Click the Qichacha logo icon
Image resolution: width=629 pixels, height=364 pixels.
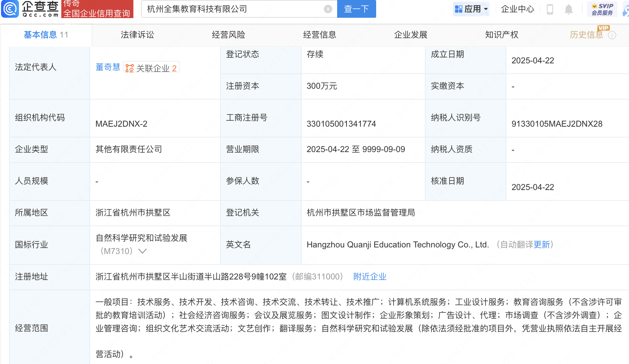[10, 9]
